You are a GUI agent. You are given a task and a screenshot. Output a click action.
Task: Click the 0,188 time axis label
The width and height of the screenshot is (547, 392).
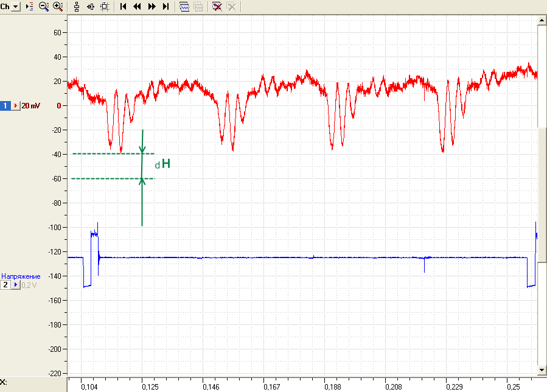[x=333, y=387]
